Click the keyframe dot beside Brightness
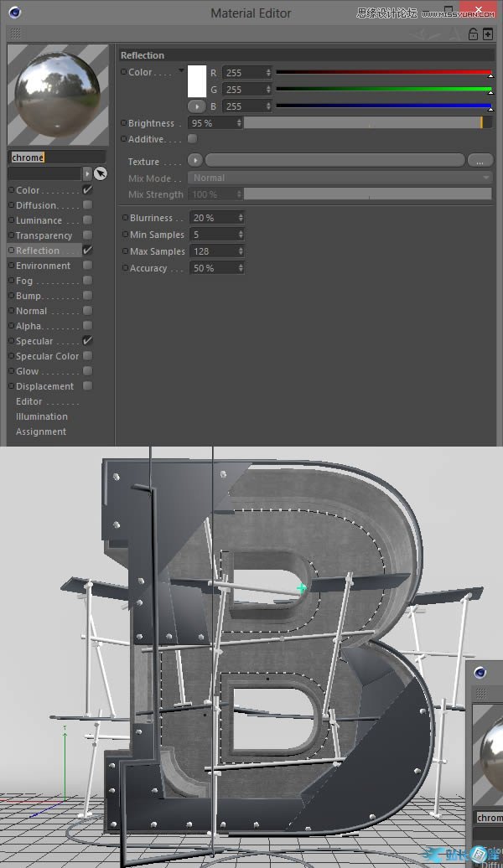This screenshot has height=868, width=503. pyautogui.click(x=124, y=123)
